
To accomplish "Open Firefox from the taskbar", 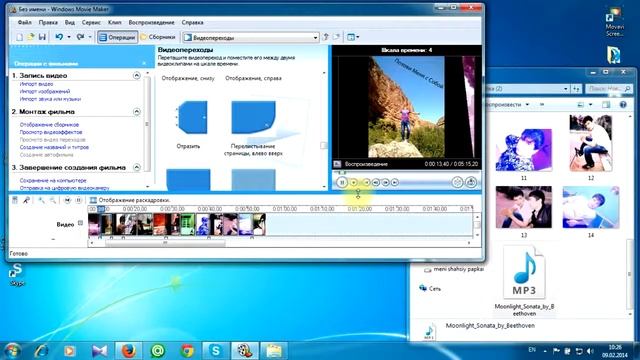I will click(128, 351).
